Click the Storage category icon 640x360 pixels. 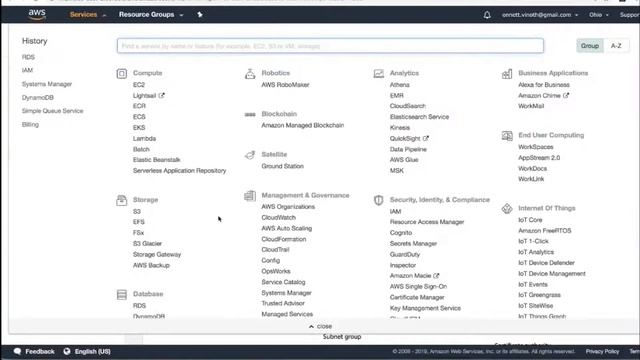pos(122,200)
